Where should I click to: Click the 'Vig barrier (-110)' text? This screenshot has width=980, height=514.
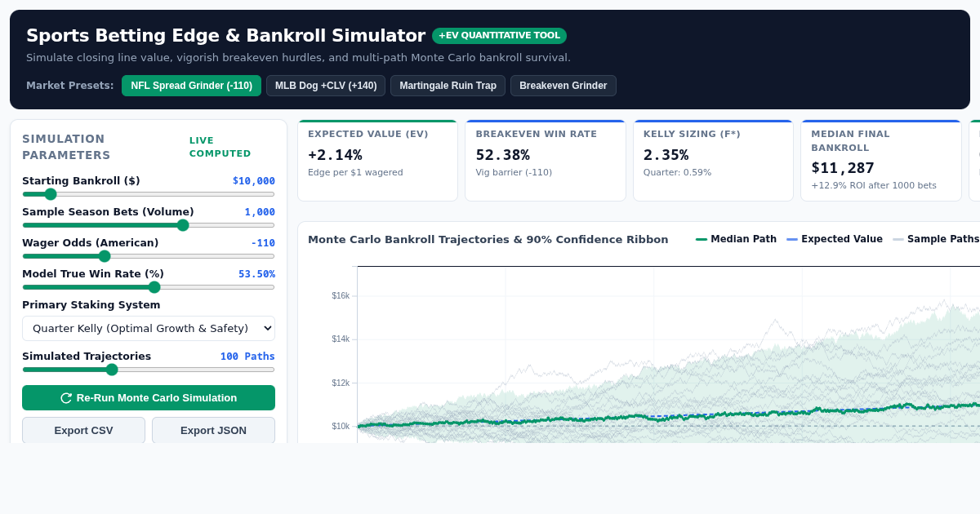[x=514, y=172]
